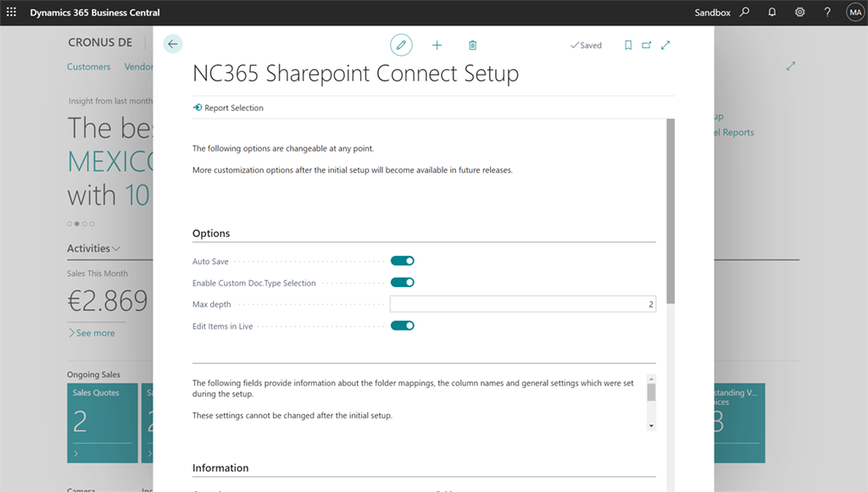Screen dimensions: 868x492
Task: Click the Sandbox environment label
Action: (x=712, y=12)
